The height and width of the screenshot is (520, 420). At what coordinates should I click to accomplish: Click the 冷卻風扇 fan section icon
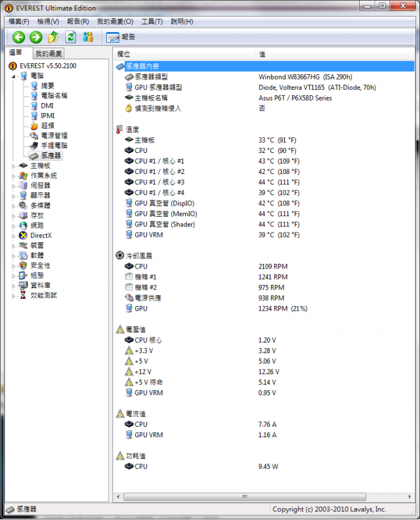click(119, 255)
